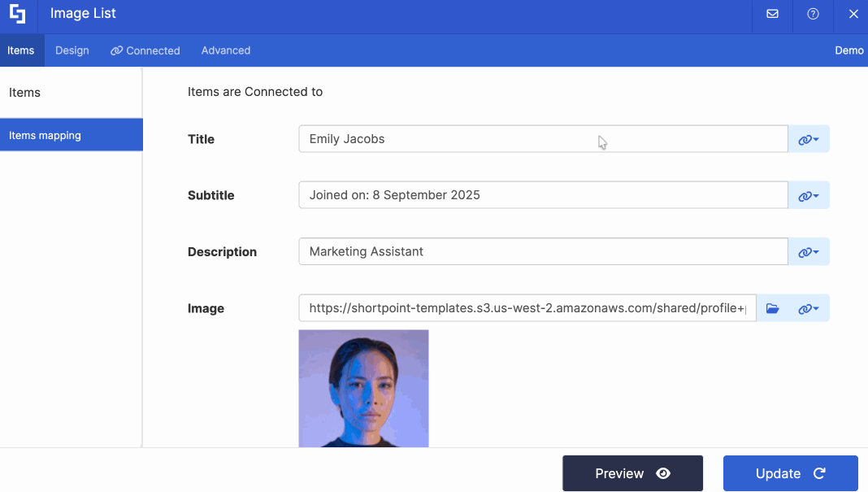
Task: Open Image connection link dropdown
Action: 808,308
